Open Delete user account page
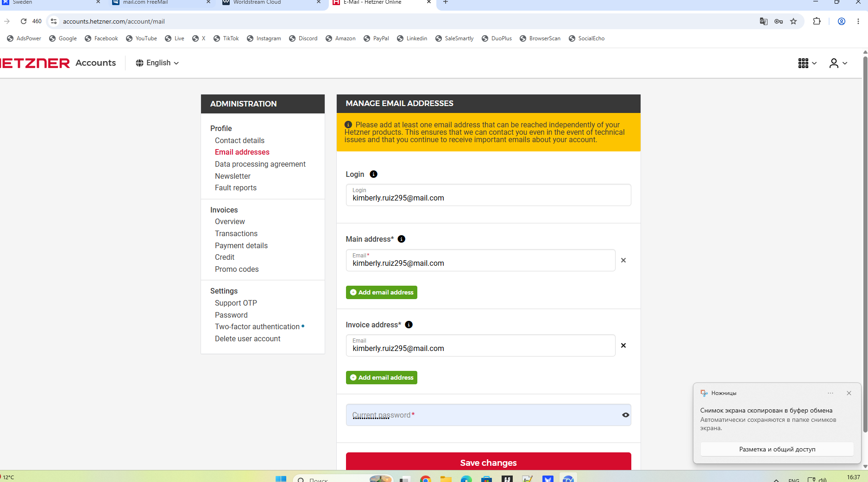 [248, 338]
